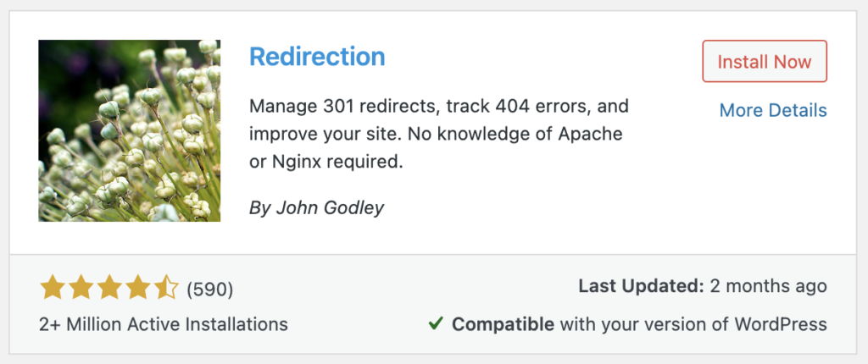868x364 pixels.
Task: Click the green compatibility checkmark icon
Action: pyautogui.click(x=437, y=323)
